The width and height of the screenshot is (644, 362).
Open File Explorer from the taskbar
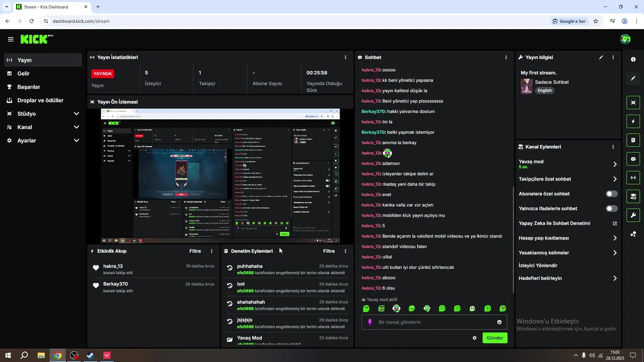click(x=41, y=355)
